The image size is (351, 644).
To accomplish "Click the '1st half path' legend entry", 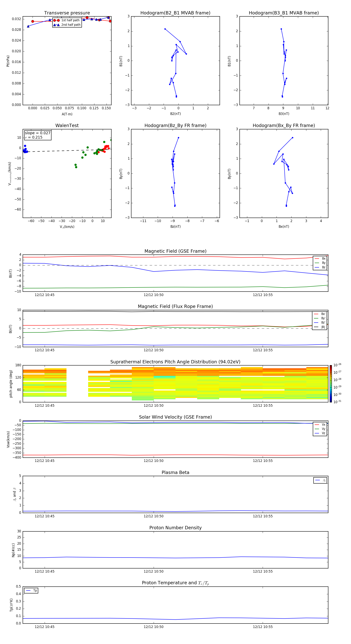I will tap(67, 20).
